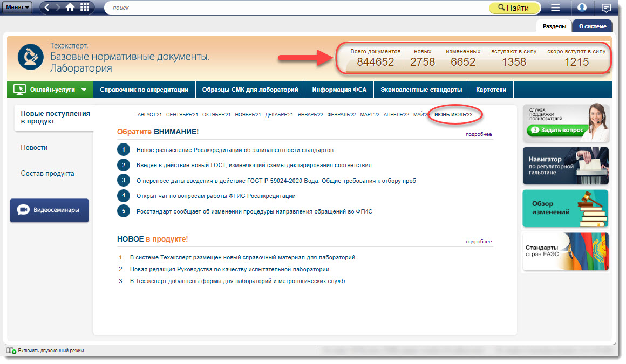Open Картотеки menu item
Viewport: 626px width, 364px height.
[x=491, y=90]
